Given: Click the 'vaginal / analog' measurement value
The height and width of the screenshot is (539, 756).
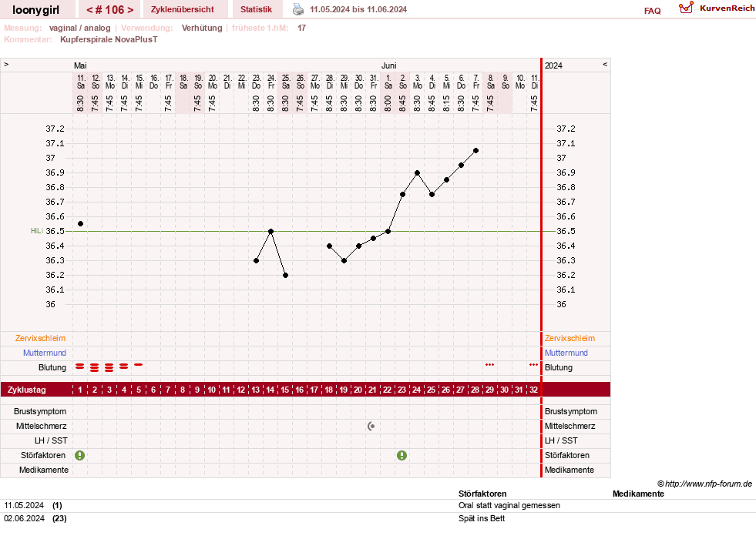Looking at the screenshot, I should coord(80,28).
